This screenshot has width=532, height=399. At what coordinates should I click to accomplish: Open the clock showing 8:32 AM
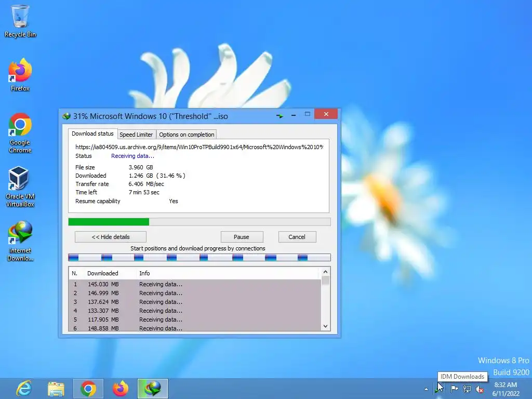click(x=506, y=389)
